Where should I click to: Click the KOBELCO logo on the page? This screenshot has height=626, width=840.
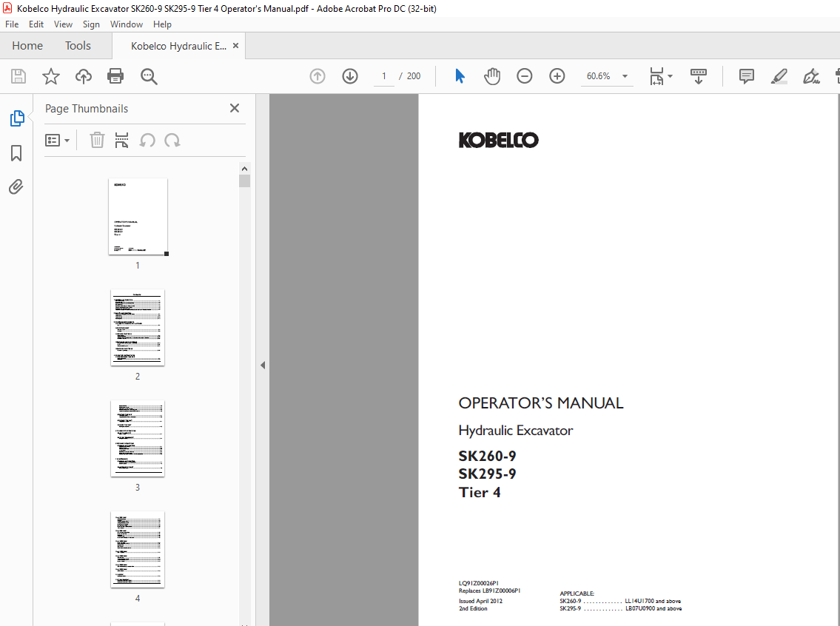coord(498,141)
